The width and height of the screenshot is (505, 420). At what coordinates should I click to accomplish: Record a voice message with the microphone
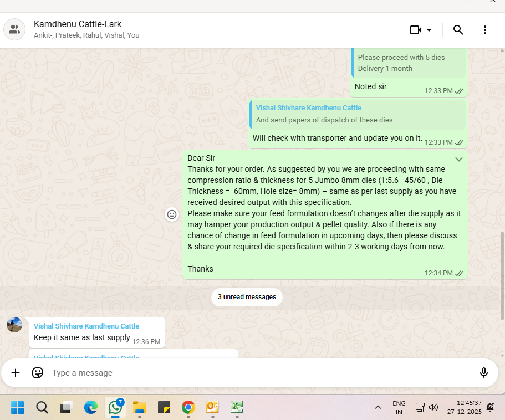[483, 373]
